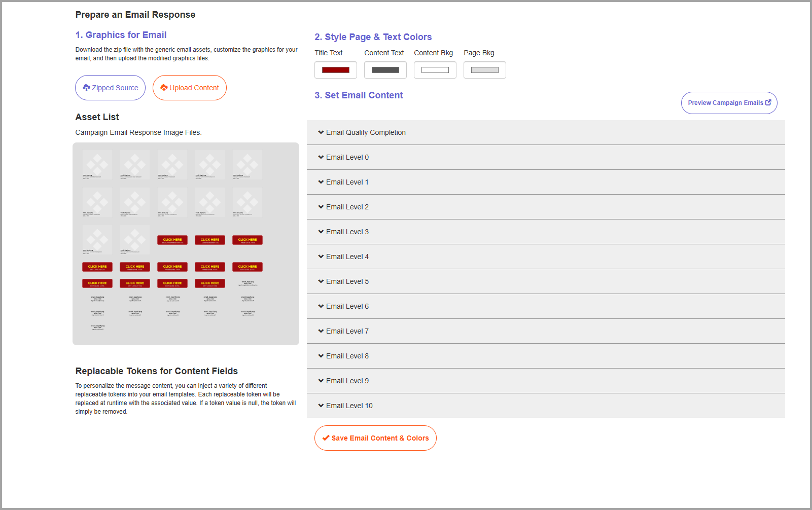Click the '1. Graphics for Email' heading
Viewport: 812px width, 510px height.
pos(121,35)
